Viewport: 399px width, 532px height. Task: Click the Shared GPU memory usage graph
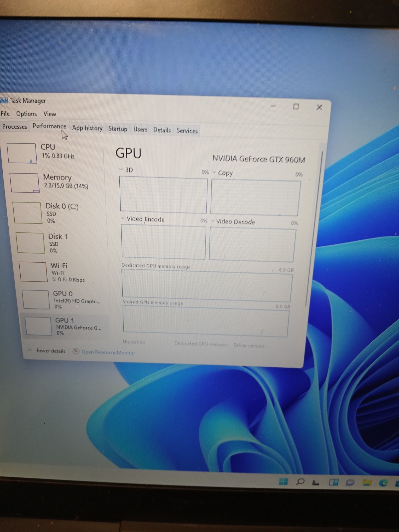pos(205,321)
